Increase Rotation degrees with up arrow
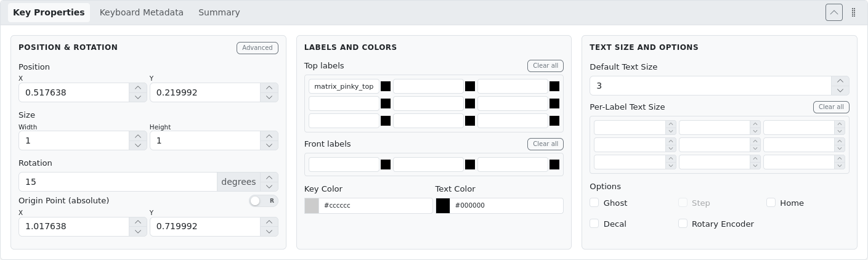The width and height of the screenshot is (868, 260). (269, 177)
